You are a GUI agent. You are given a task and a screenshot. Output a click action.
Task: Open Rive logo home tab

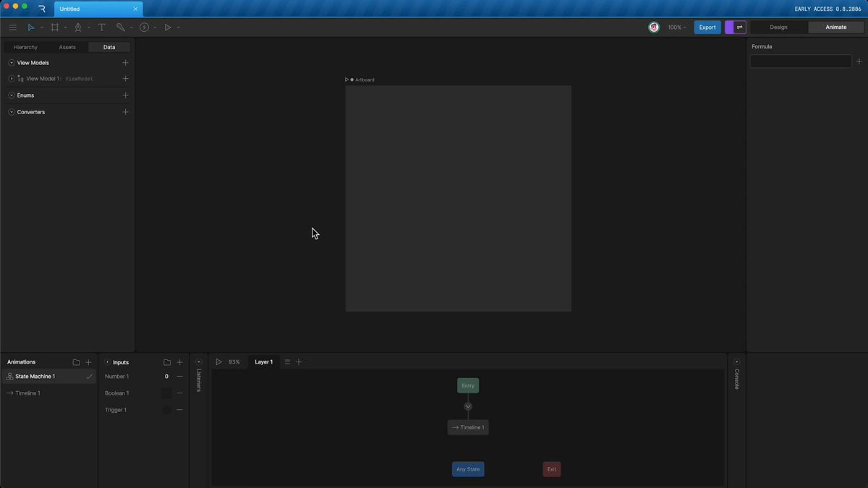[42, 9]
